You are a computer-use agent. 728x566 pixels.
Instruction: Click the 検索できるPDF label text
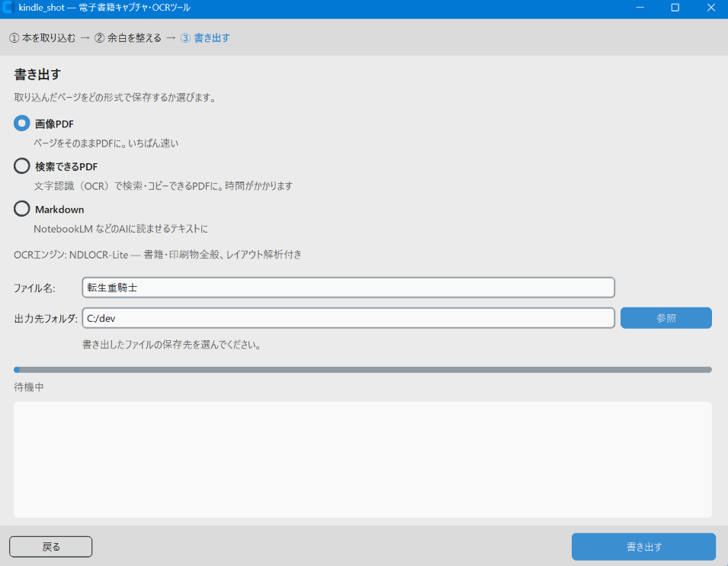coord(66,167)
